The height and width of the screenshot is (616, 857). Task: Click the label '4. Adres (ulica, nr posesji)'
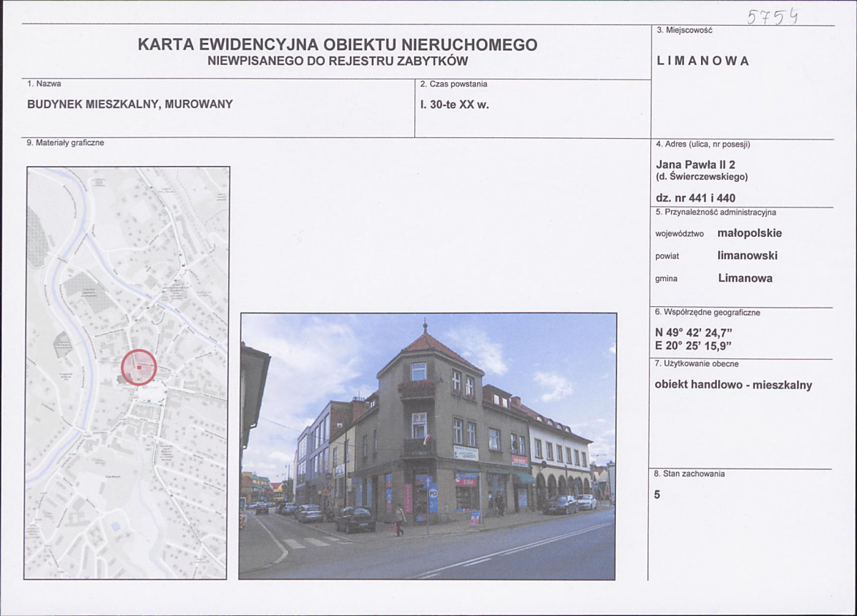click(703, 145)
